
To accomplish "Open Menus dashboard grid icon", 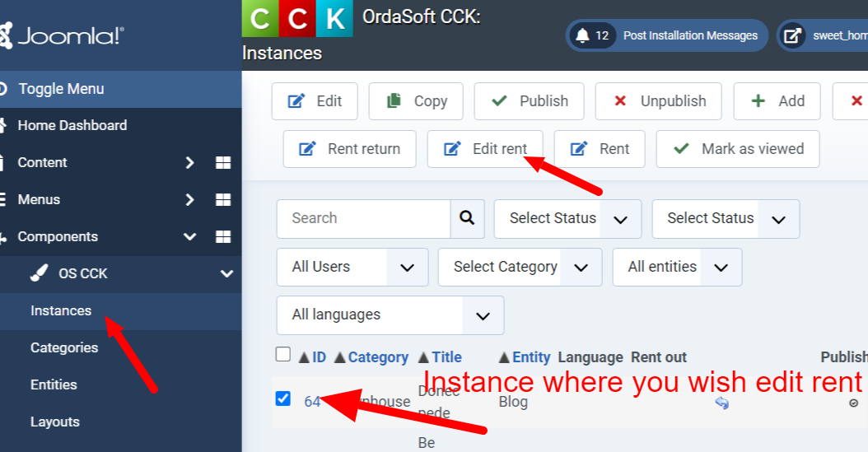I will pos(223,200).
